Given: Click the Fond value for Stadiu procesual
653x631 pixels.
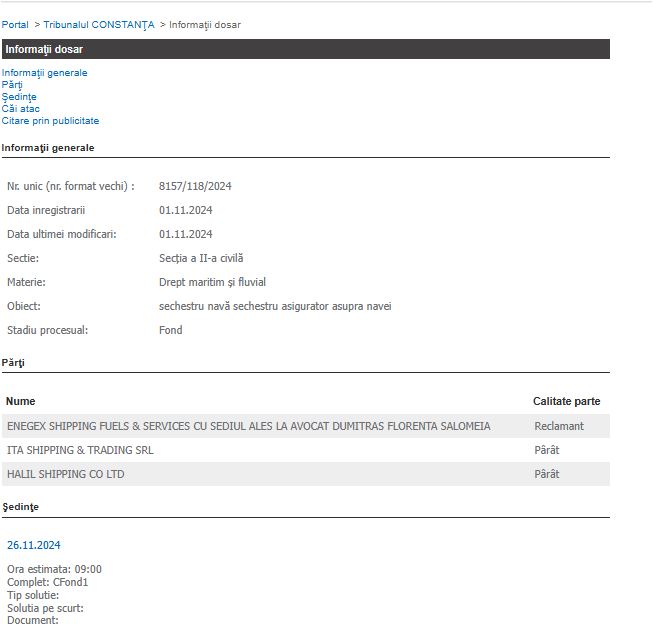Looking at the screenshot, I should click(x=170, y=330).
